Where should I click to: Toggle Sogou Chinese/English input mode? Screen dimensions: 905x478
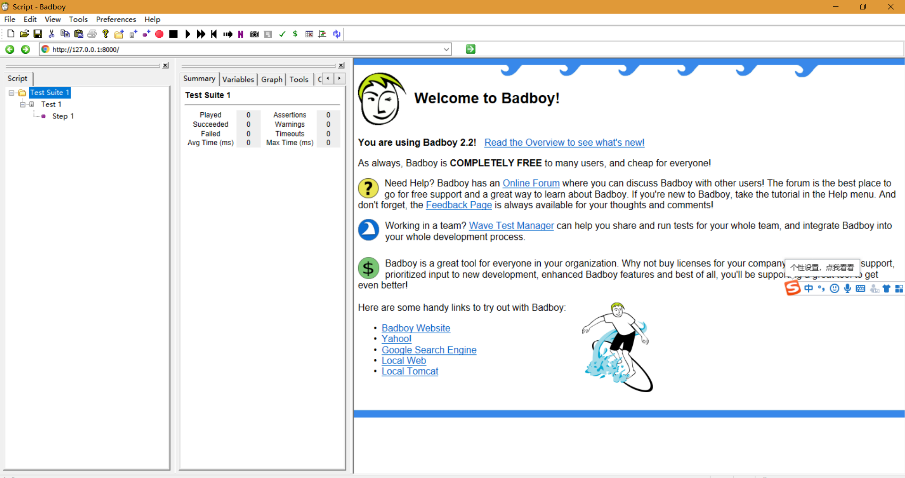point(809,288)
